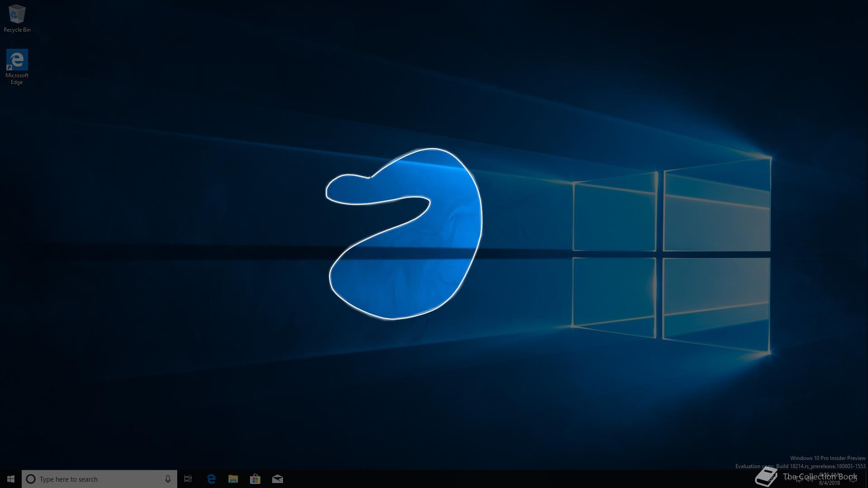
Task: Click the 'Microsoft Edge' shortcut text label
Action: [17, 79]
